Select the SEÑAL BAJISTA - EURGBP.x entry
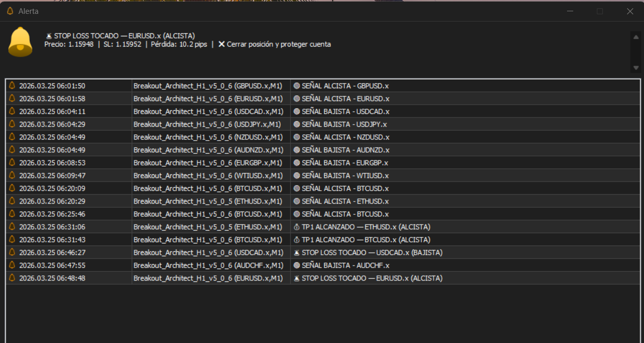 (x=344, y=163)
